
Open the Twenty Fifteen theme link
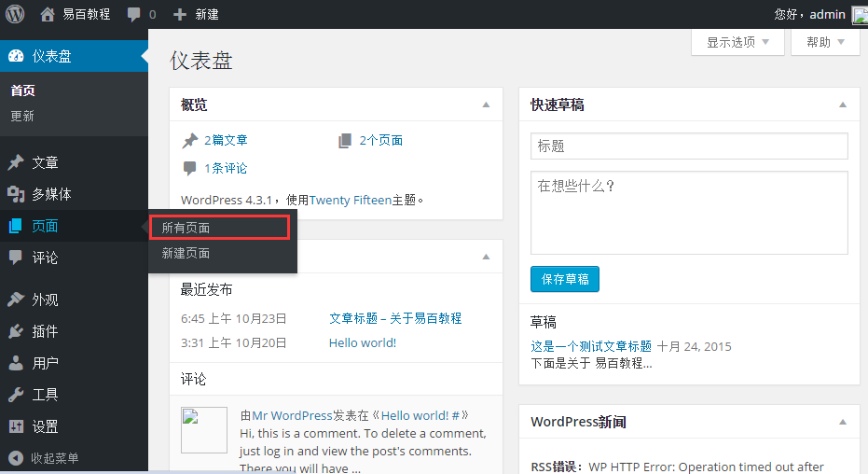point(351,200)
